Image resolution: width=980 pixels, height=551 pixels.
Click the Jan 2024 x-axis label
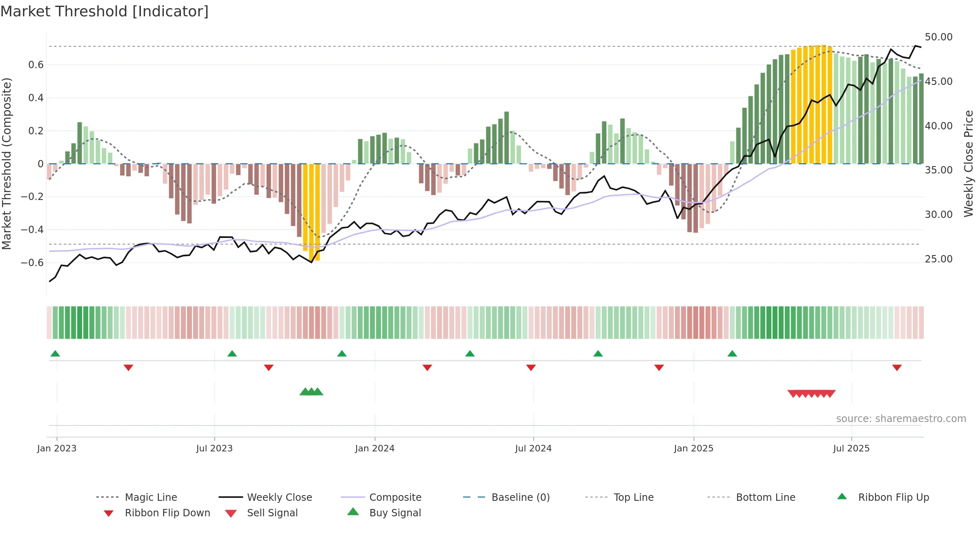click(x=375, y=448)
